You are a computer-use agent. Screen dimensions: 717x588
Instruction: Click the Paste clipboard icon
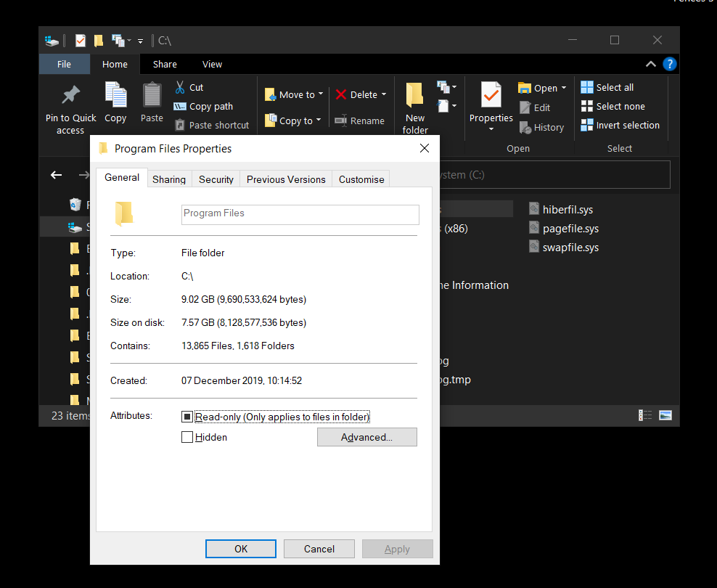pyautogui.click(x=152, y=95)
